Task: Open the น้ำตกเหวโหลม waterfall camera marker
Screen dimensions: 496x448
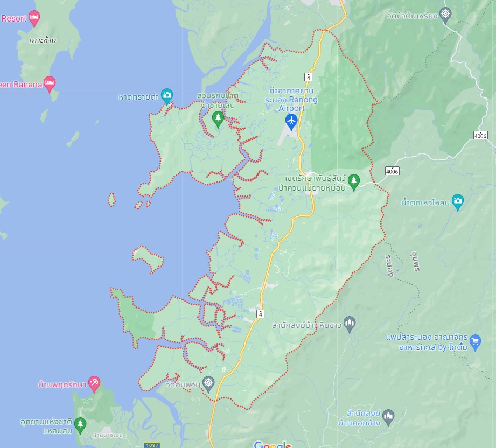Action: [x=457, y=202]
